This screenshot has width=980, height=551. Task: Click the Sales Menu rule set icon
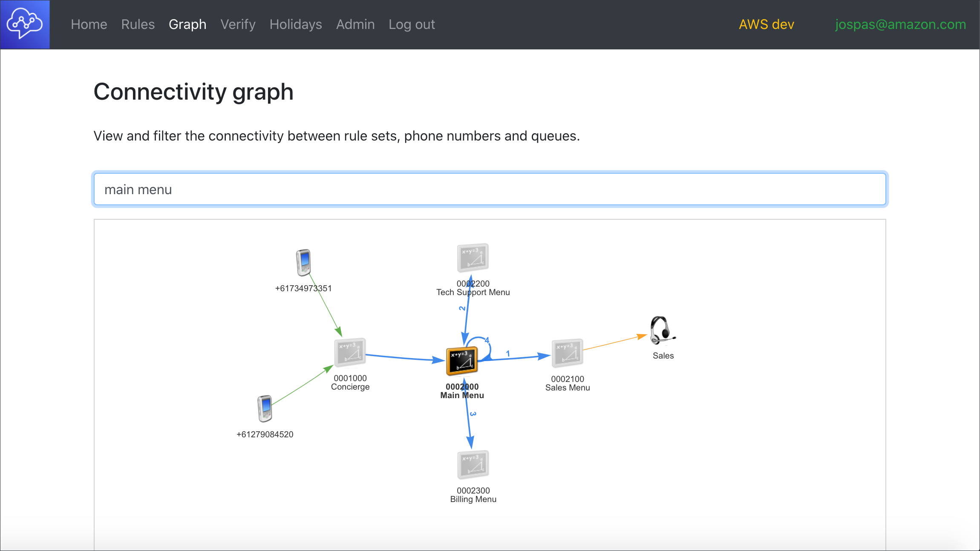tap(567, 353)
